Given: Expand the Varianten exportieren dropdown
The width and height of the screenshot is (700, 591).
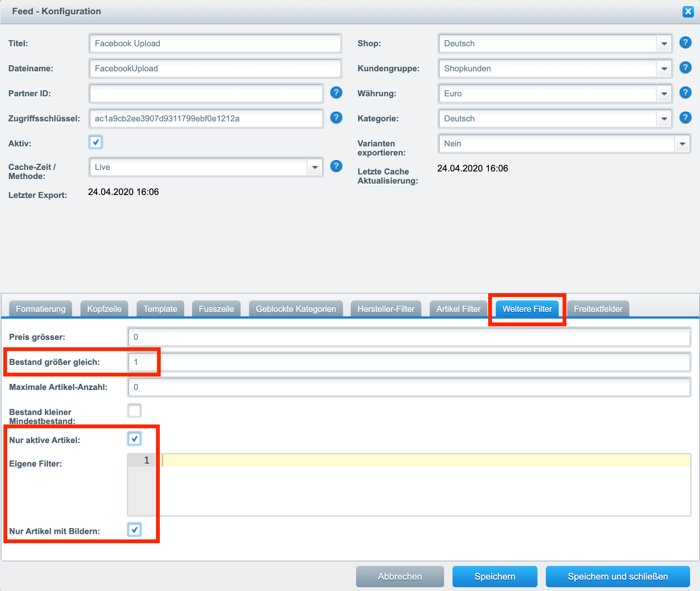Looking at the screenshot, I should click(x=682, y=144).
